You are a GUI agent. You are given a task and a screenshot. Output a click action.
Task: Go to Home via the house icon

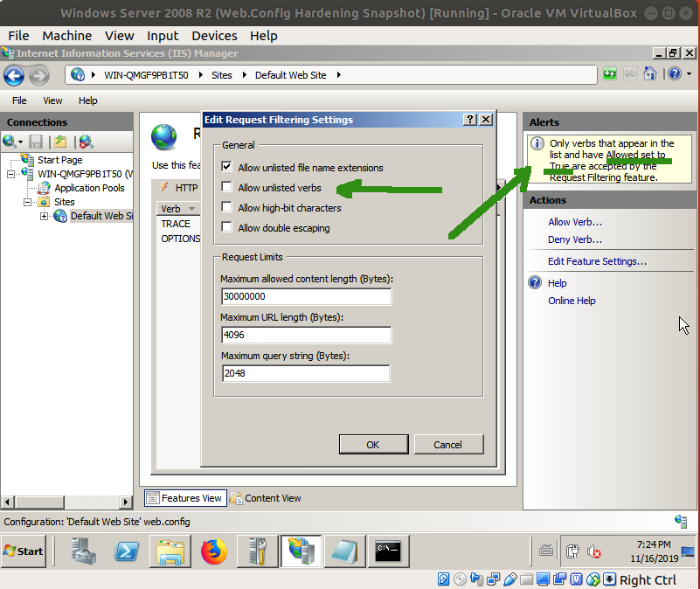pyautogui.click(x=650, y=73)
